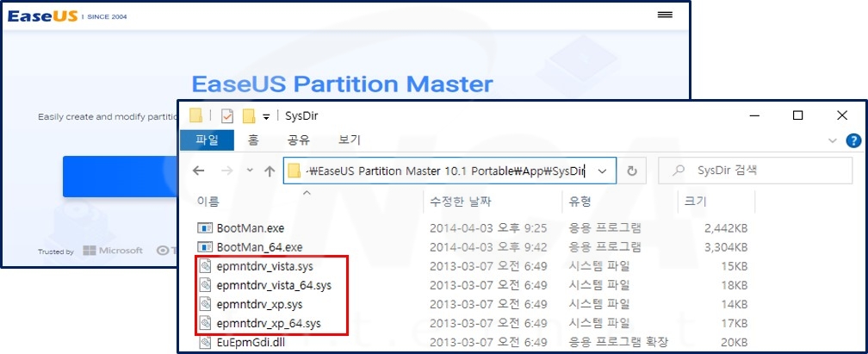Image resolution: width=868 pixels, height=354 pixels.
Task: Open the blue Help question mark icon
Action: tap(854, 140)
